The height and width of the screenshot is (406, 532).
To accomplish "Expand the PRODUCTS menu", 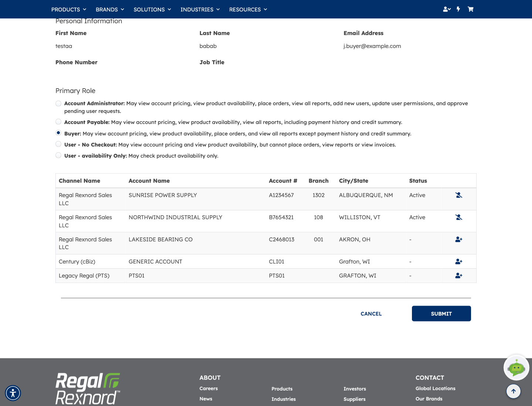I will [x=69, y=9].
